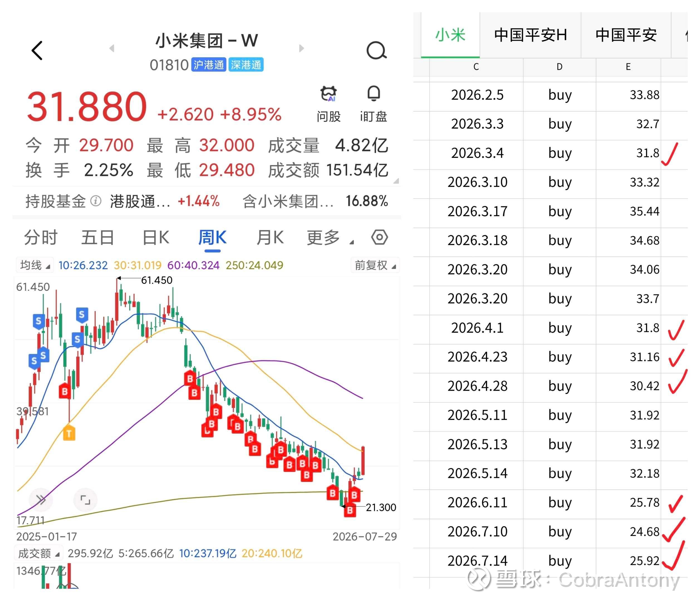Open chart settings hexagon icon

[379, 237]
